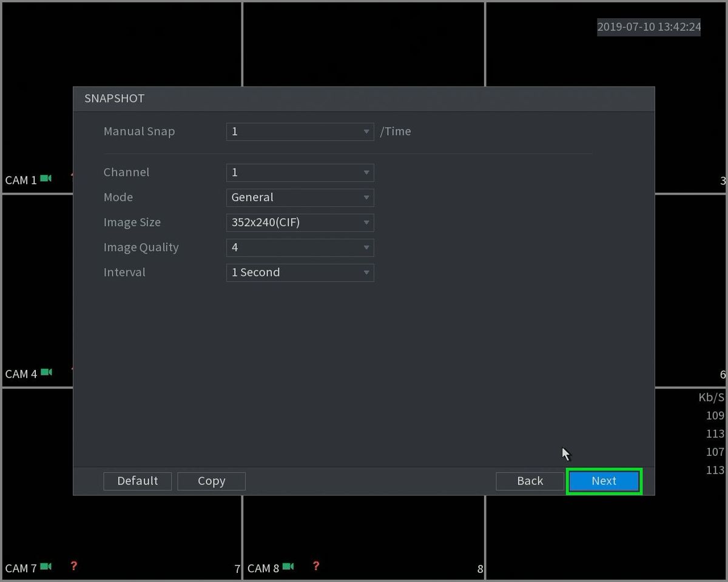The width and height of the screenshot is (728, 582).
Task: Click the SNAPSHOT dialog title bar
Action: click(364, 99)
